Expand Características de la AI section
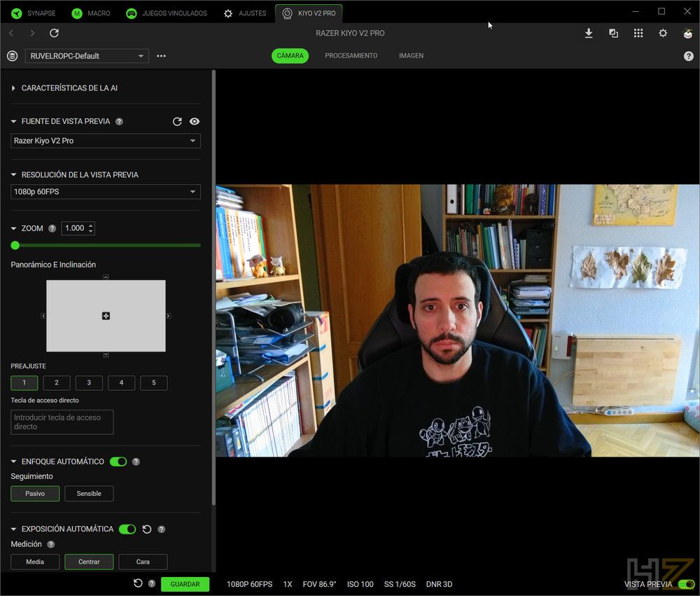Viewport: 700px width, 596px height. (x=13, y=88)
